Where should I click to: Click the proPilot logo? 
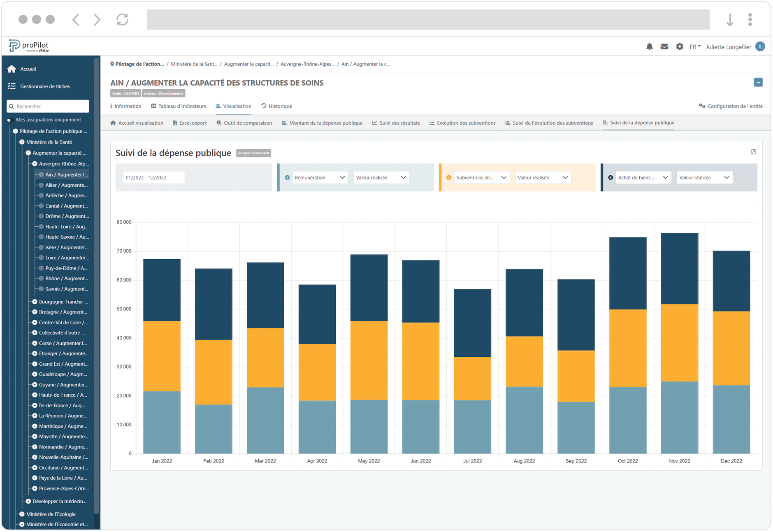28,45
